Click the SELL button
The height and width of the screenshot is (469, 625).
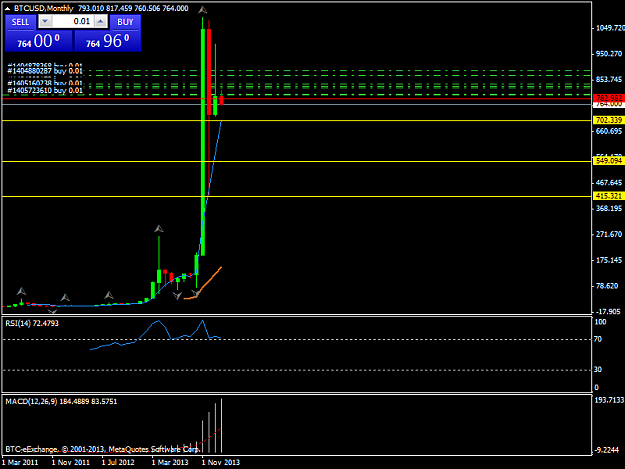point(20,22)
